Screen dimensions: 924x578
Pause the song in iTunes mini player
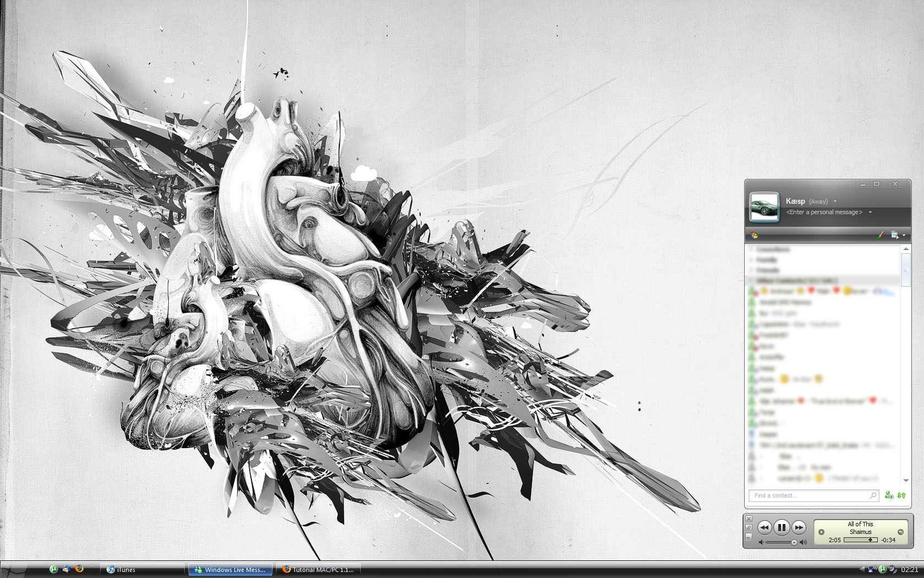tap(782, 527)
